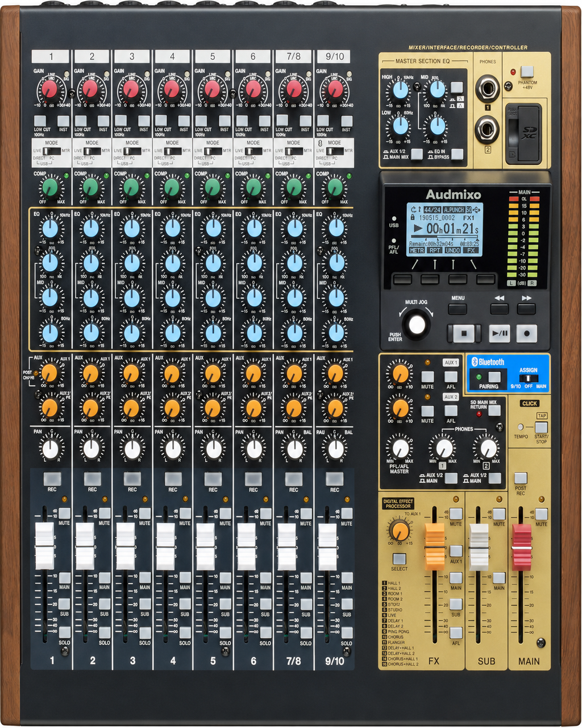Toggle LOW CUT on channel 1

click(x=39, y=121)
